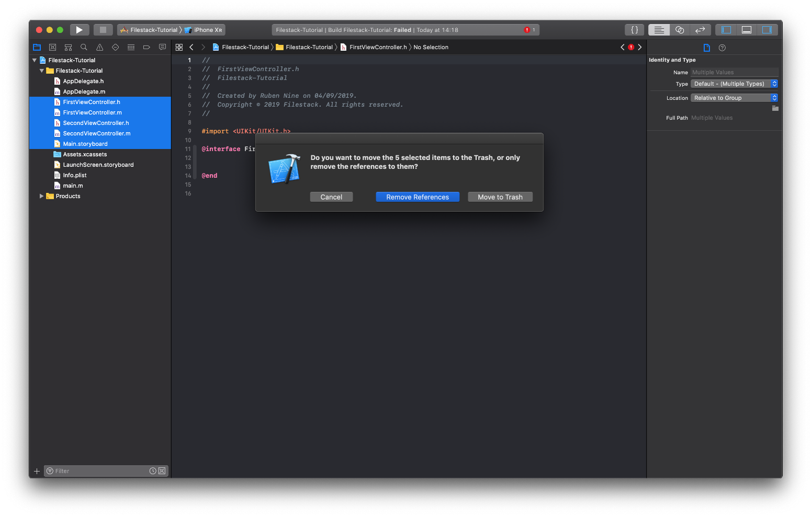Jump to the next issue

tap(640, 47)
